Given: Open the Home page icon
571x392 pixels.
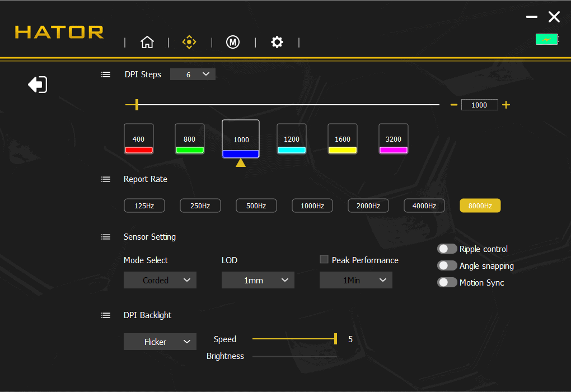Looking at the screenshot, I should [x=147, y=42].
